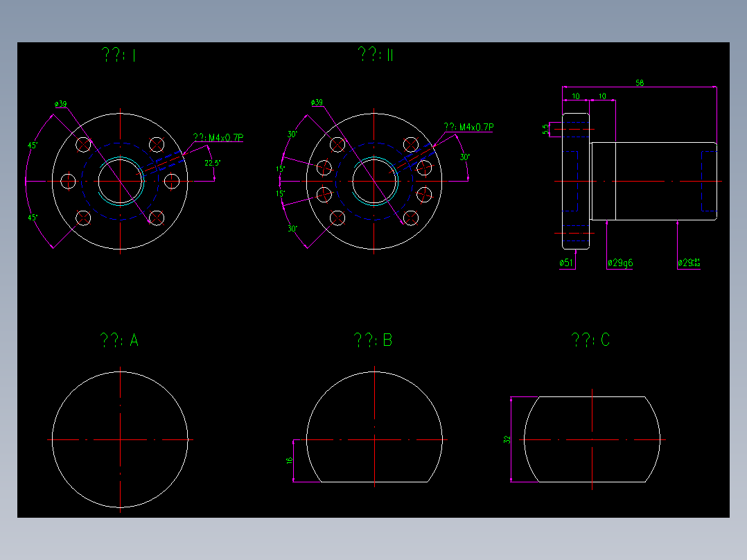Select the ø39 diameter dimension in view II

click(315, 103)
